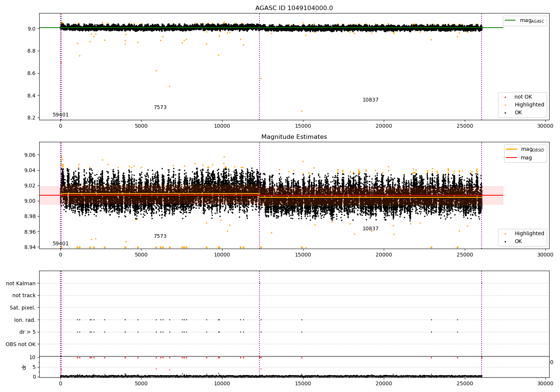Click the red 'not OK' legend marker
This screenshot has height=392, width=560.
(x=505, y=97)
